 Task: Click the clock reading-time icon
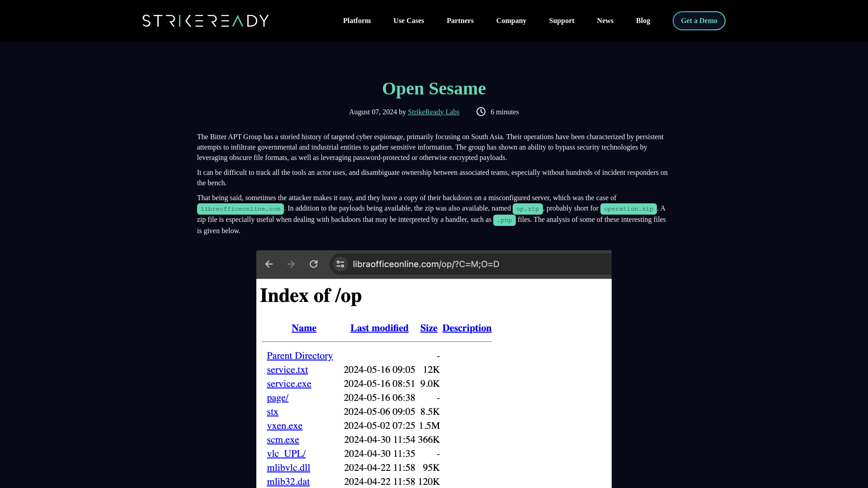pos(481,112)
